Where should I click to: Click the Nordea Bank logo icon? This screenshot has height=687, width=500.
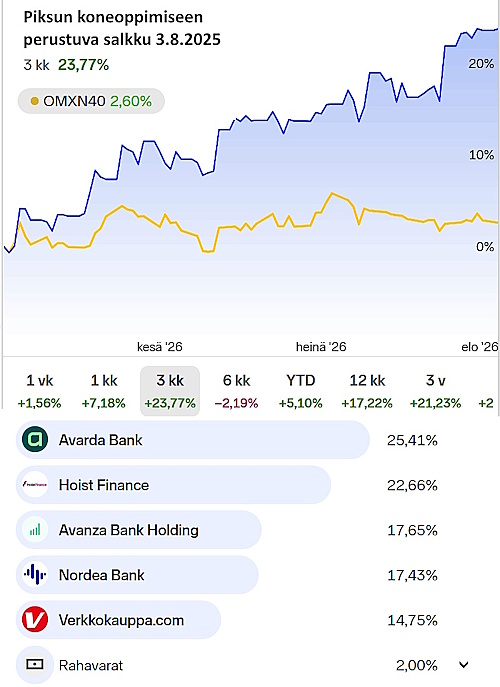coord(35,575)
